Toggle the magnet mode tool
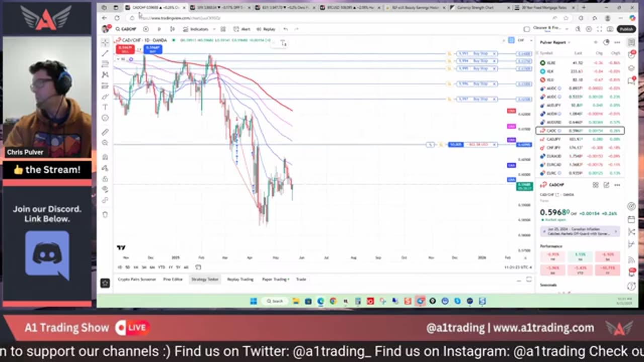 coord(105,157)
